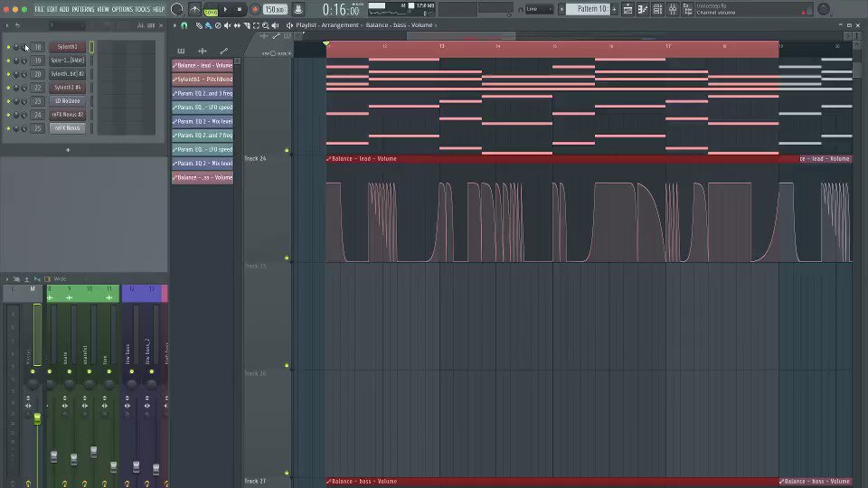This screenshot has height=488, width=868.
Task: Click the arrow before the Pattern 10 selector
Action: (561, 9)
